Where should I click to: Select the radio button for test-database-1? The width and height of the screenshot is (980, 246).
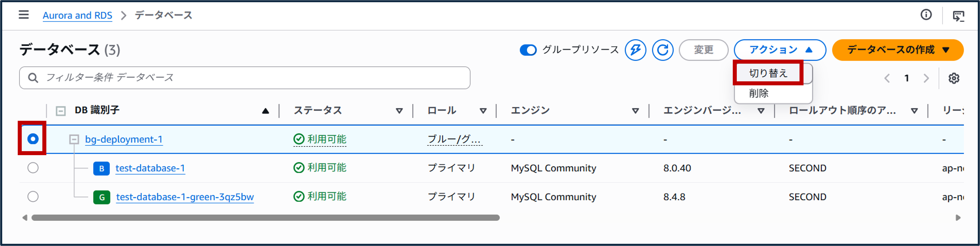pos(33,168)
